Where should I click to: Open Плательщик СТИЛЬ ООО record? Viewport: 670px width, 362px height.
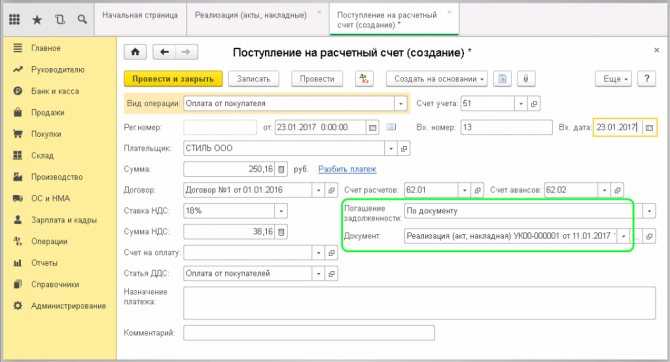coord(404,148)
